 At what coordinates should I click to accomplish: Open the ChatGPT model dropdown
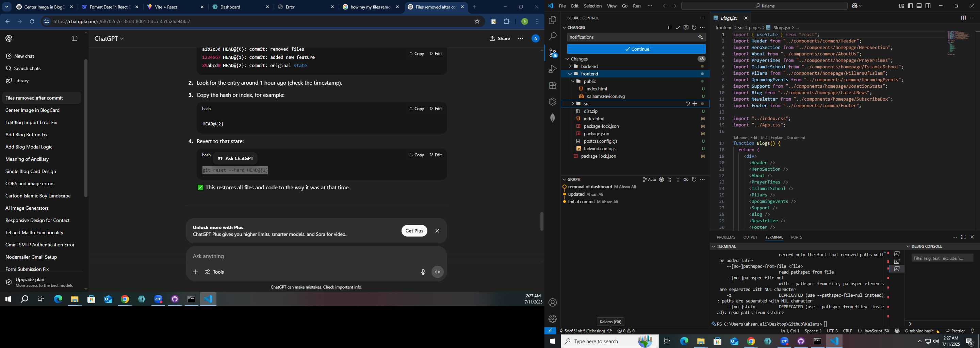(109, 39)
